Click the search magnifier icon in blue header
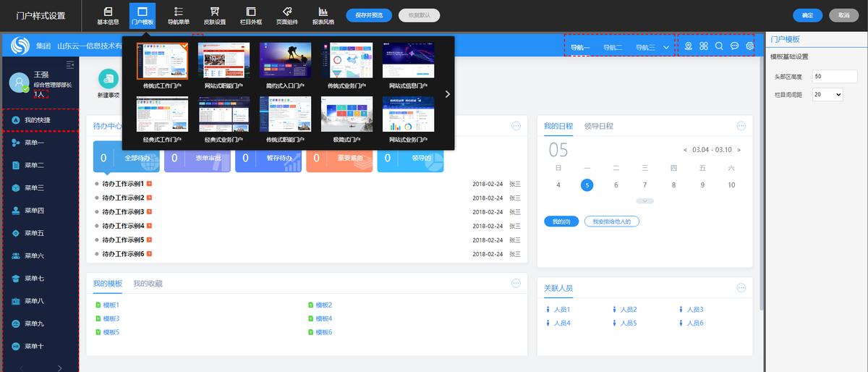 coord(719,46)
